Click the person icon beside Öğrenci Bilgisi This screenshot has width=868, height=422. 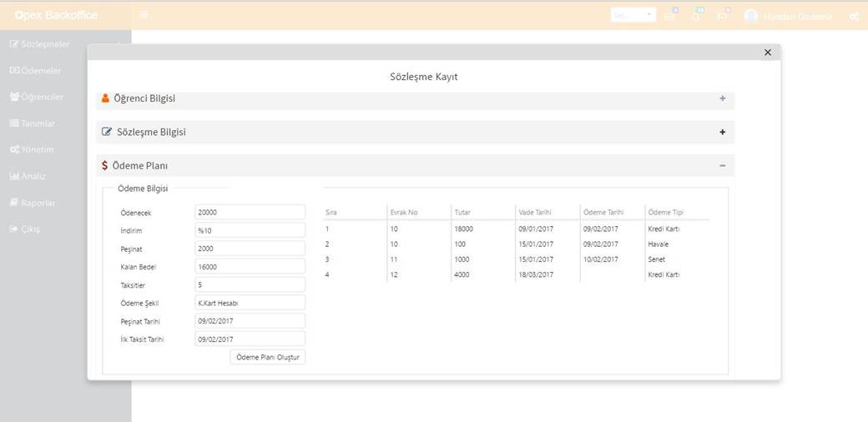point(105,98)
